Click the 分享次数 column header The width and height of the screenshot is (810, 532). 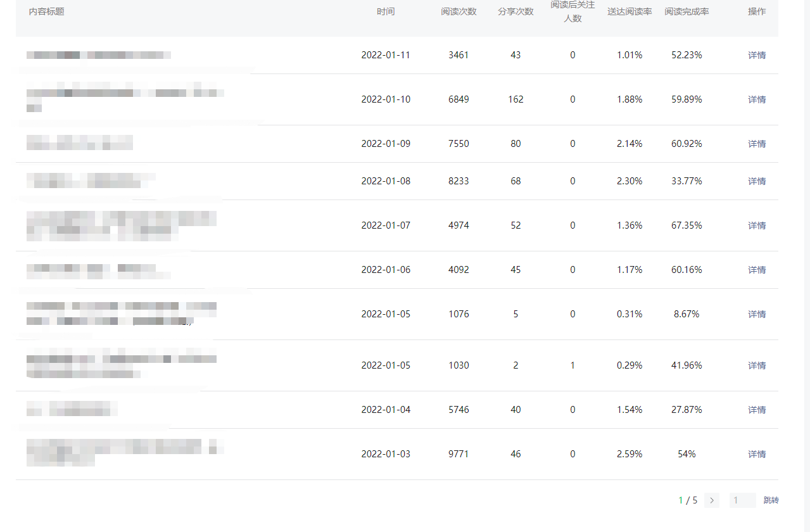click(516, 11)
